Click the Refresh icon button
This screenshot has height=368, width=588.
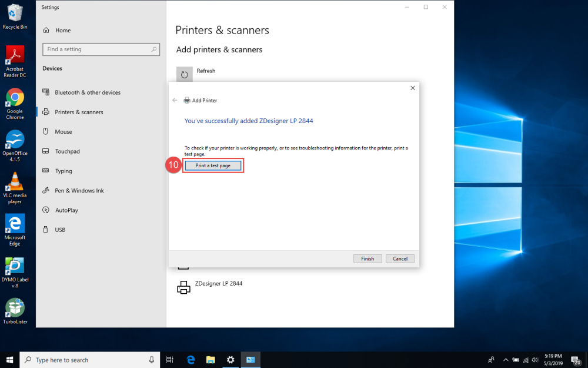185,74
